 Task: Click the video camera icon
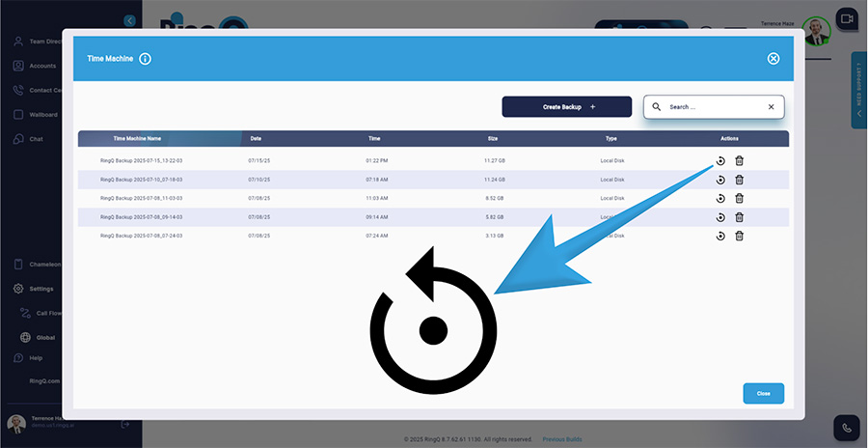pos(847,19)
